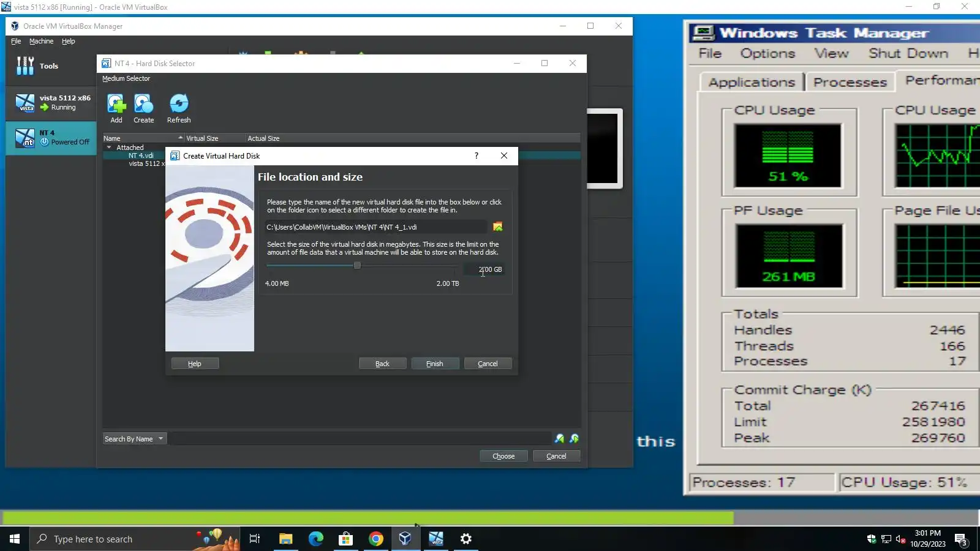
Task: Open Task Manager's Shut Down menu
Action: click(x=908, y=54)
